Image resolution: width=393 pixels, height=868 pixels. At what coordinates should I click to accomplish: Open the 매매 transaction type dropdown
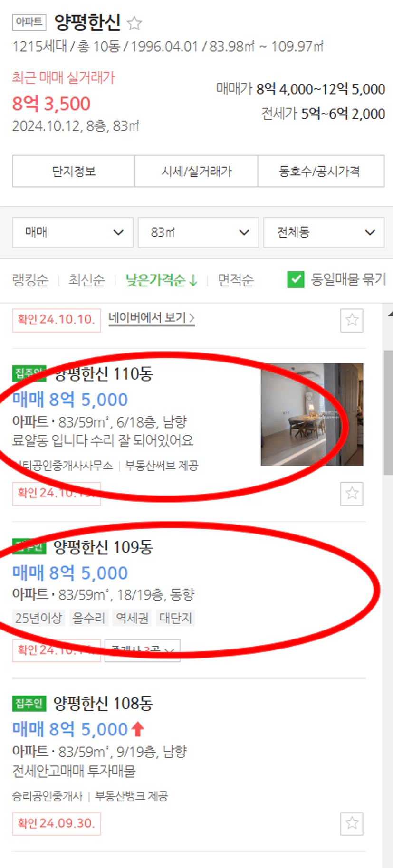73,232
